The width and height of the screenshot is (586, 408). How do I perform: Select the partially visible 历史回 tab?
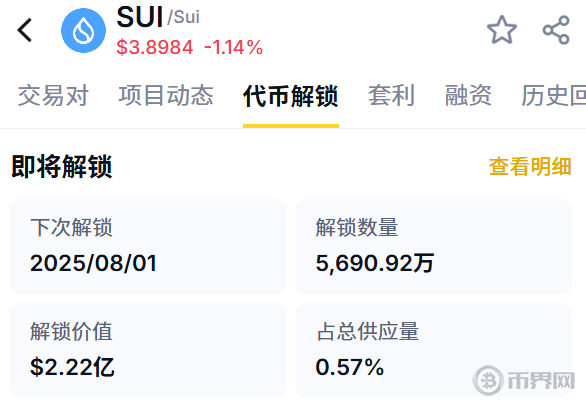click(553, 95)
